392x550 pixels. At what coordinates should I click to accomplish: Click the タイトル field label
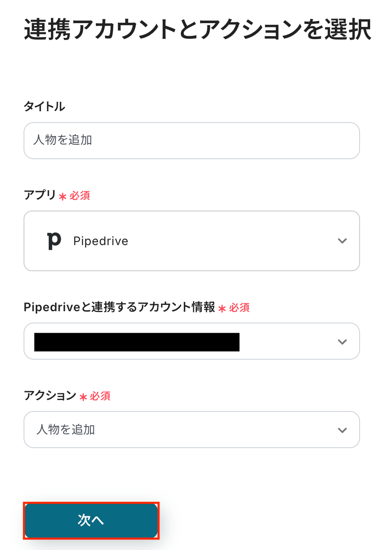pyautogui.click(x=45, y=107)
